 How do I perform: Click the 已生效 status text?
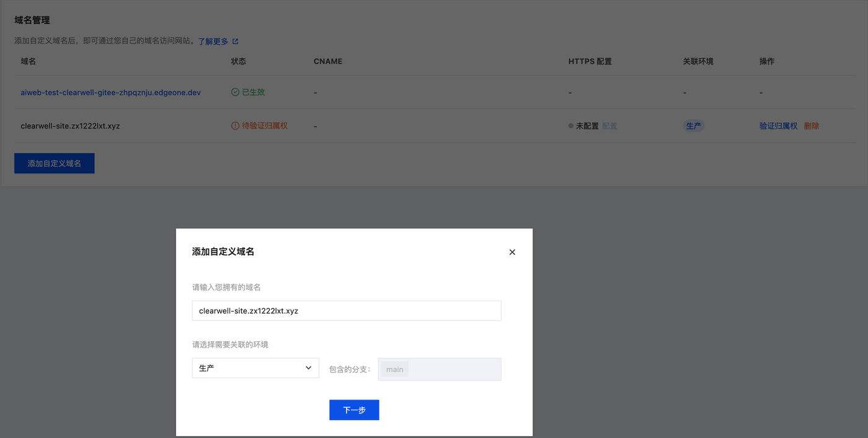(x=253, y=92)
